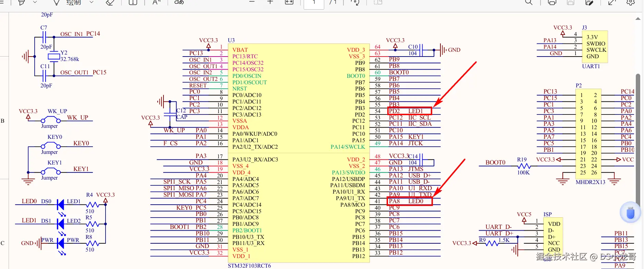This screenshot has height=269, width=644.
Task: Click the JTCK net label
Action: (x=415, y=143)
